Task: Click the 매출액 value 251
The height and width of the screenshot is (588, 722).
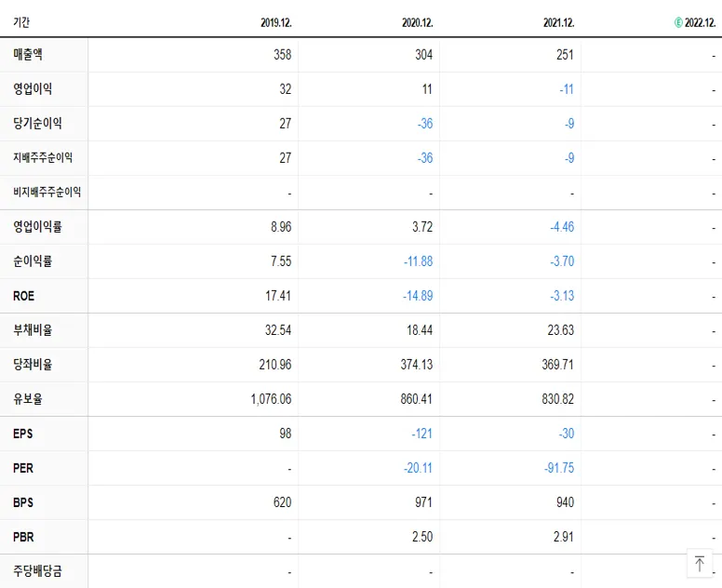Action: point(565,55)
